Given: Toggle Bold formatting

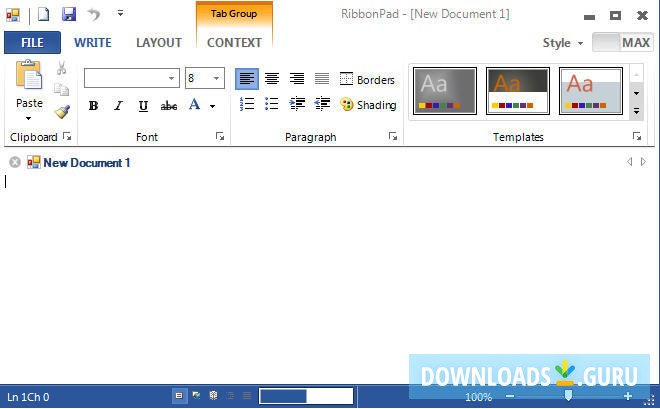Looking at the screenshot, I should pyautogui.click(x=93, y=106).
